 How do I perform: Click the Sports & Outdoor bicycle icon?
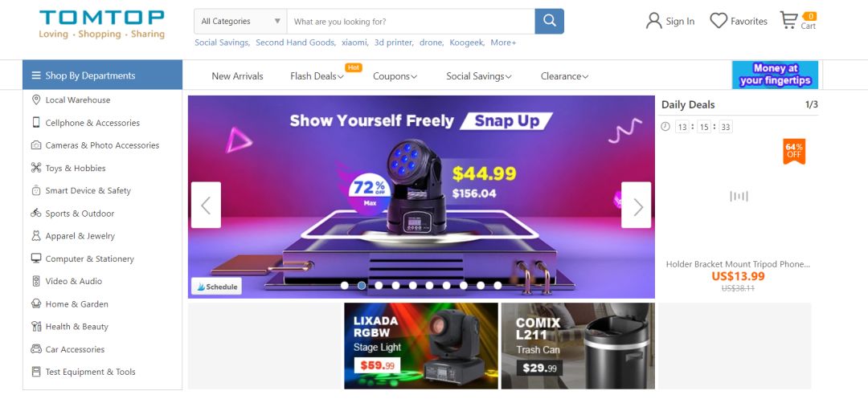[36, 213]
